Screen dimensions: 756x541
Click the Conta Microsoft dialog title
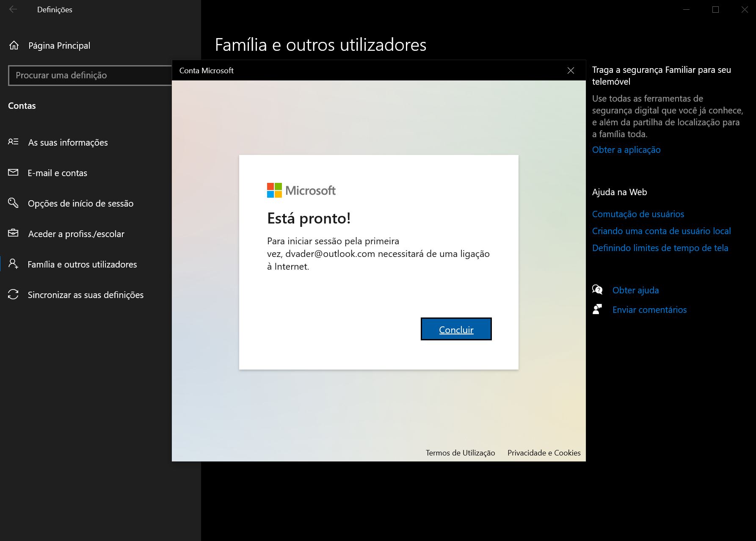click(206, 70)
